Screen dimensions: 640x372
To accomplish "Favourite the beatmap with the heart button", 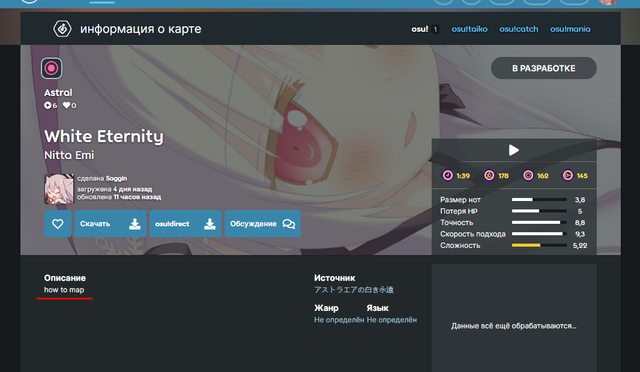I will [x=58, y=223].
